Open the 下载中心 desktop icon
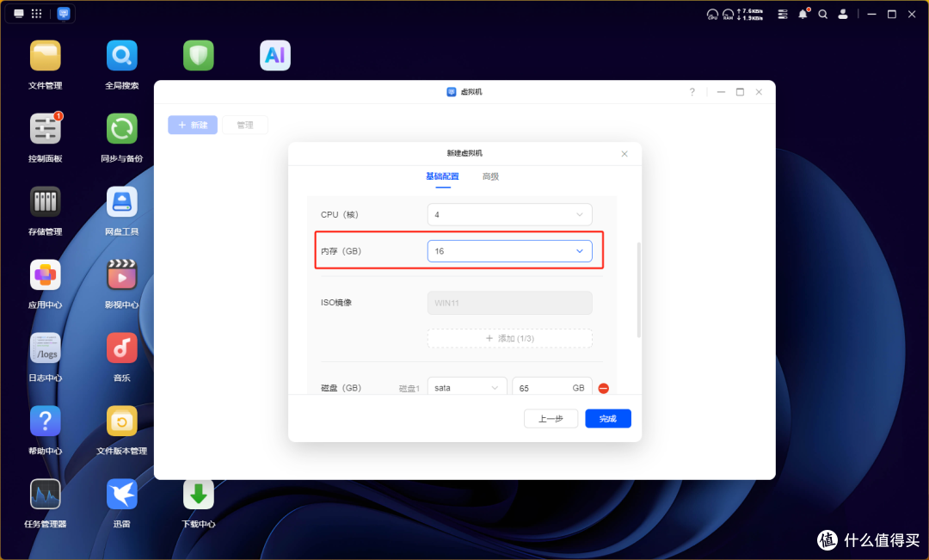Image resolution: width=929 pixels, height=560 pixels. coord(198,495)
